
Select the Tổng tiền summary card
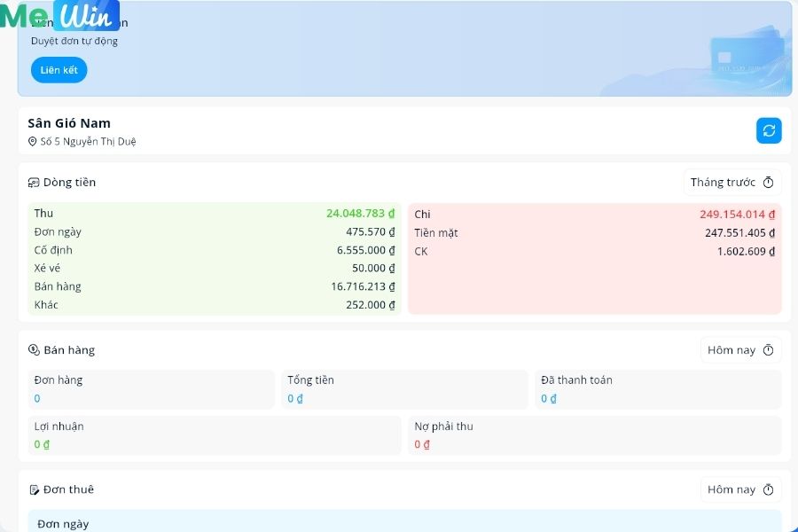click(x=404, y=389)
